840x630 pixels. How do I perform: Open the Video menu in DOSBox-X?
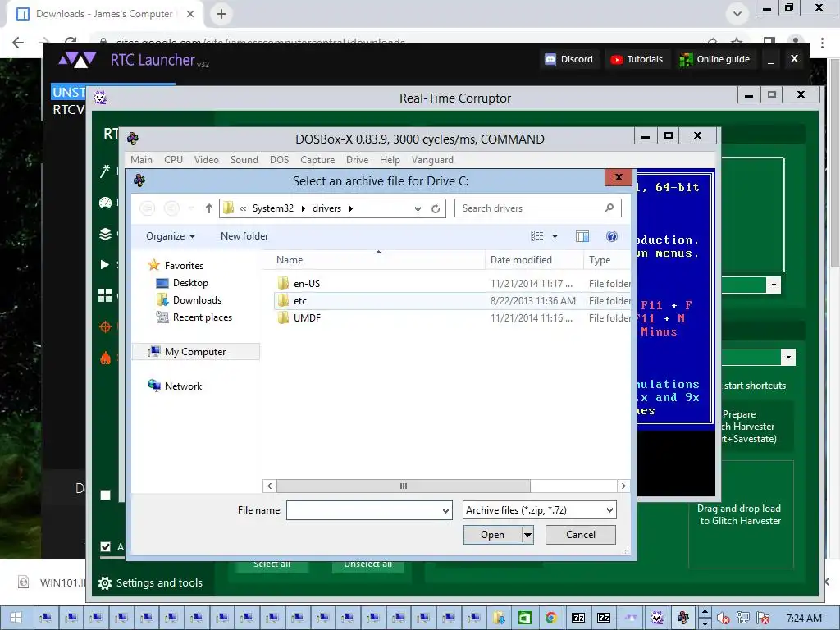pyautogui.click(x=206, y=160)
